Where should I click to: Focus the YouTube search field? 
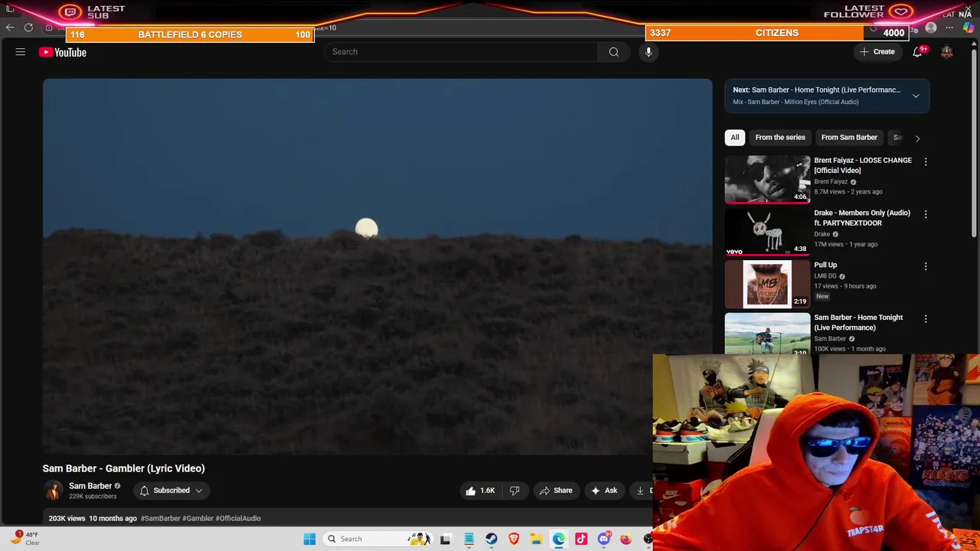tap(461, 52)
